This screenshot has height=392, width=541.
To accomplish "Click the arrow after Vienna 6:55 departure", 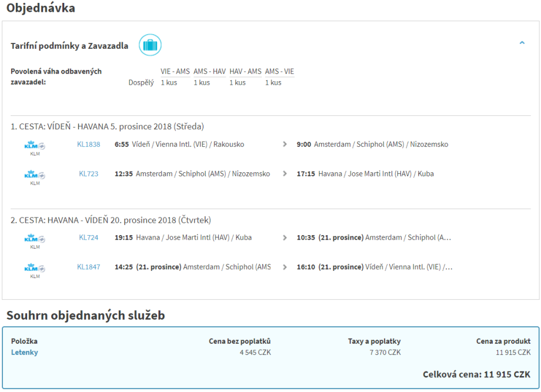I will pyautogui.click(x=285, y=145).
